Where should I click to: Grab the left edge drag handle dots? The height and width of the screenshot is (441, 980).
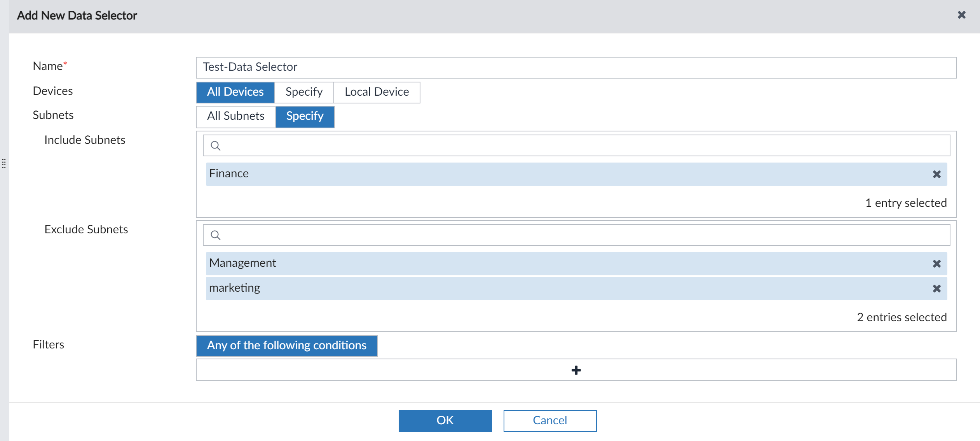pyautogui.click(x=4, y=163)
